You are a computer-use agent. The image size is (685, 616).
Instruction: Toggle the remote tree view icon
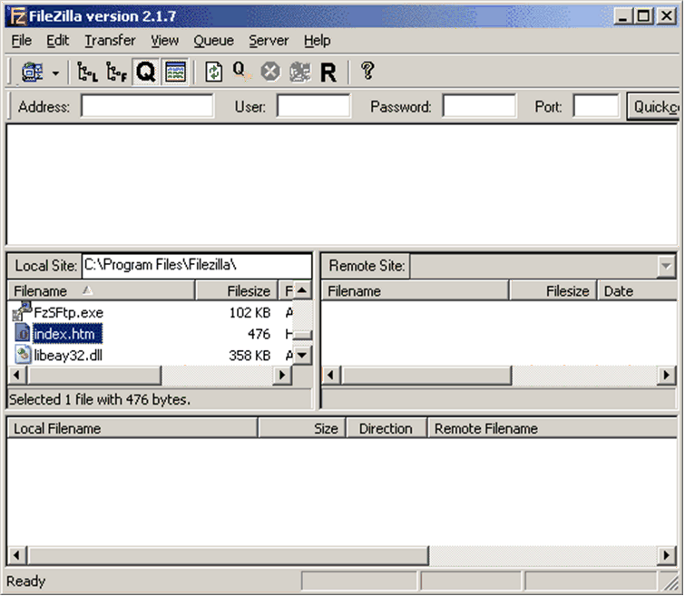tap(116, 72)
